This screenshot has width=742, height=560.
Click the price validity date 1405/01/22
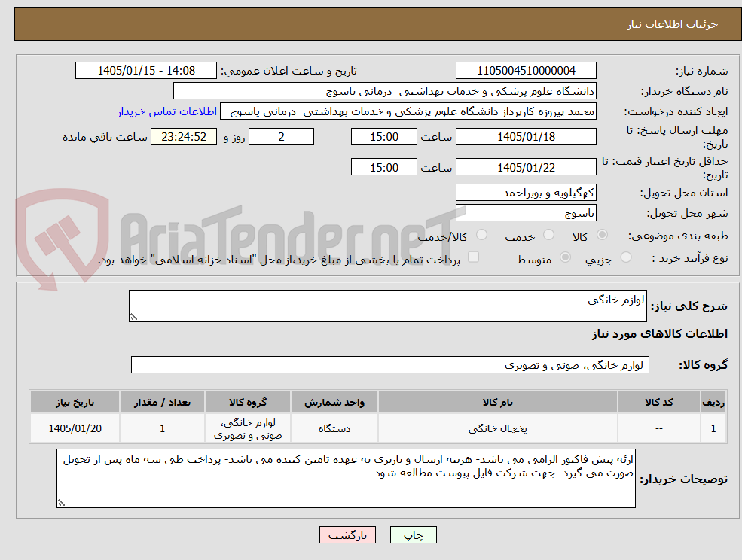pos(526,167)
